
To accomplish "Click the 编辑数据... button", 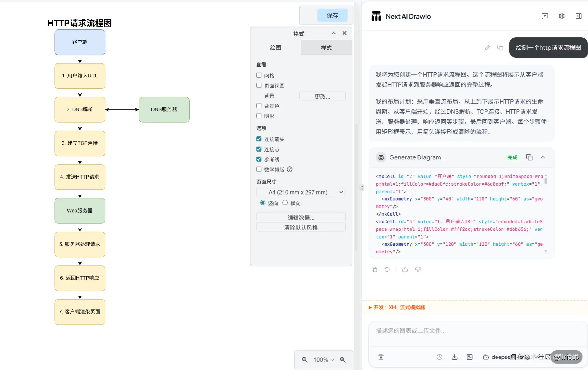I will pos(301,217).
